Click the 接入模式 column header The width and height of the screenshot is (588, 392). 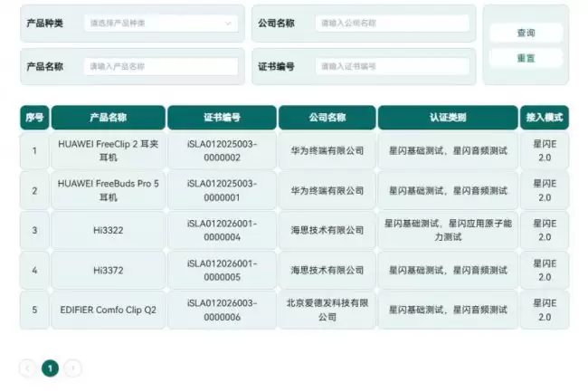[x=545, y=118]
